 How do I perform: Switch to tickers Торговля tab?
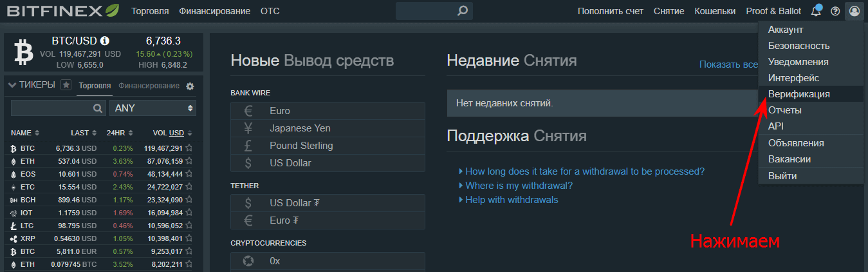95,86
